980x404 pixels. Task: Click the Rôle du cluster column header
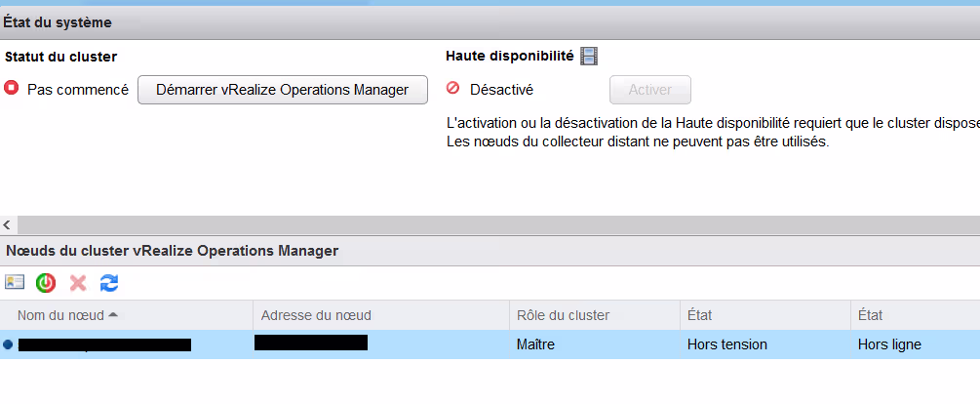click(x=563, y=315)
